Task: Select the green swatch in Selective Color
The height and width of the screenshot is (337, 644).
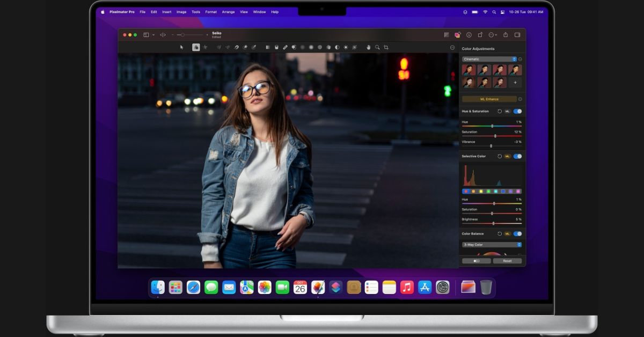Action: click(488, 191)
